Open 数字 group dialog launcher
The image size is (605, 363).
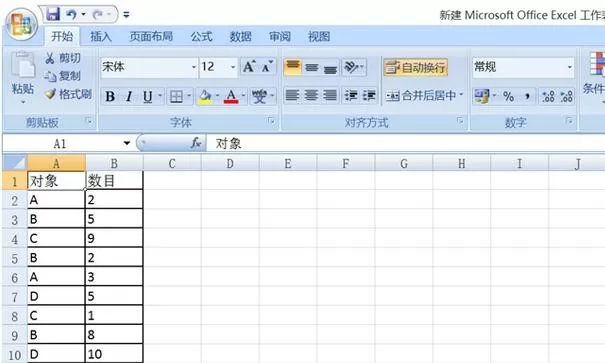(569, 121)
